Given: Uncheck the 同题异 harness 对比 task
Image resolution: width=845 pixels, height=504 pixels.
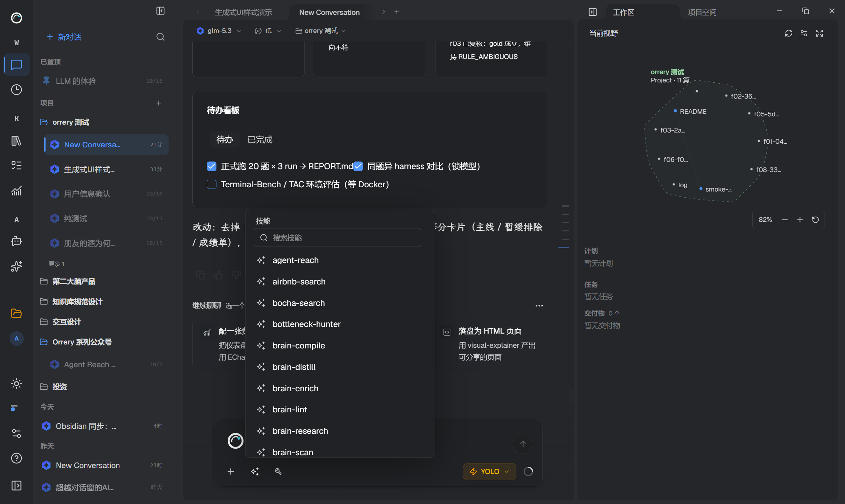Looking at the screenshot, I should click(x=358, y=166).
